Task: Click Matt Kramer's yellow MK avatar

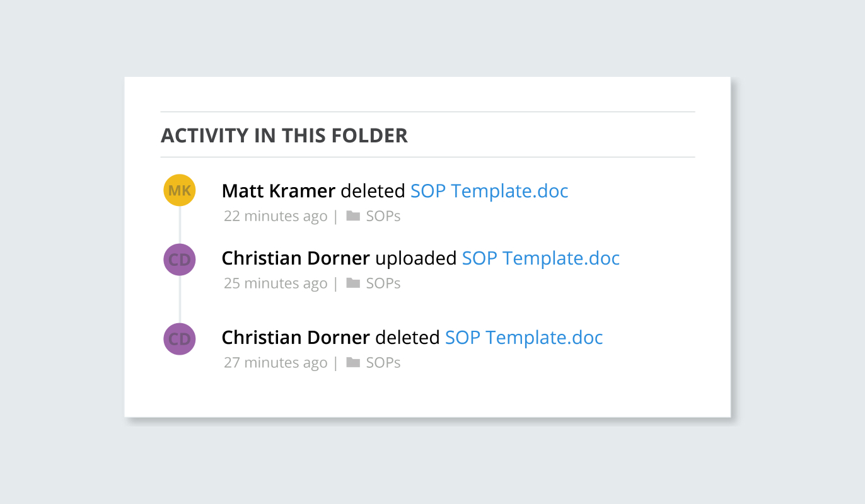Action: tap(180, 190)
